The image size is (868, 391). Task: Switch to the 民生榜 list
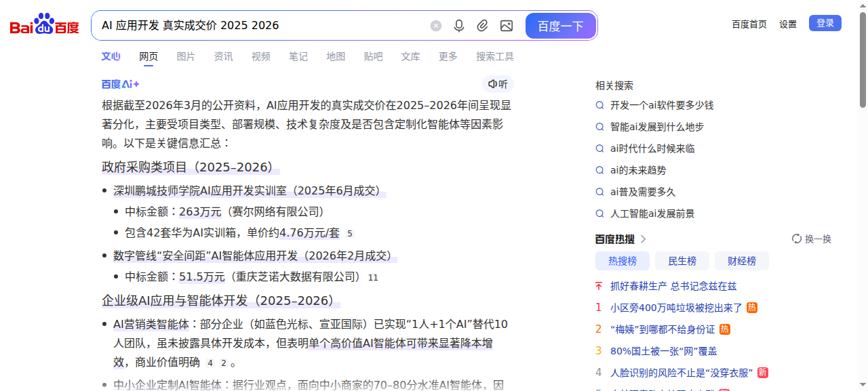[x=682, y=261]
